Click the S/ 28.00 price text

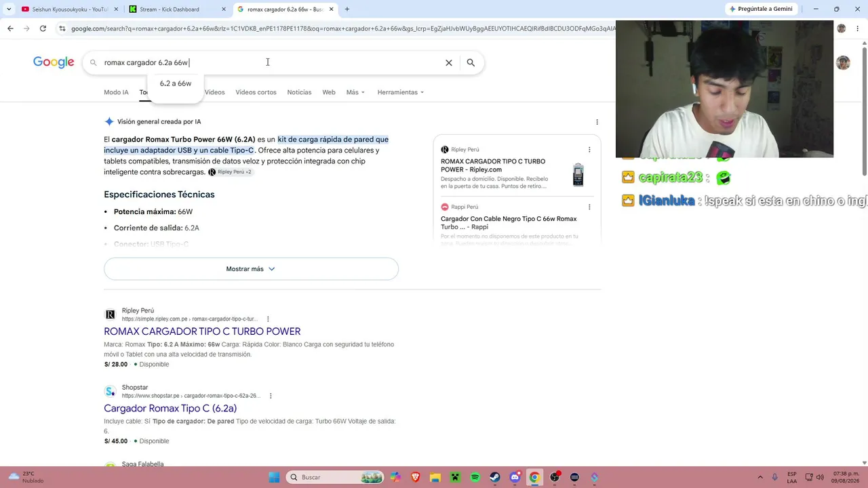tap(116, 365)
